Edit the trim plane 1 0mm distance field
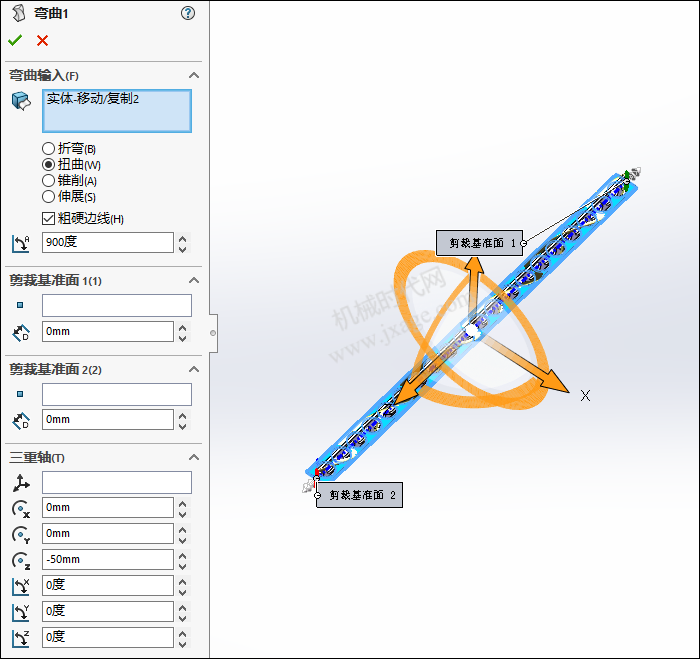 point(108,332)
